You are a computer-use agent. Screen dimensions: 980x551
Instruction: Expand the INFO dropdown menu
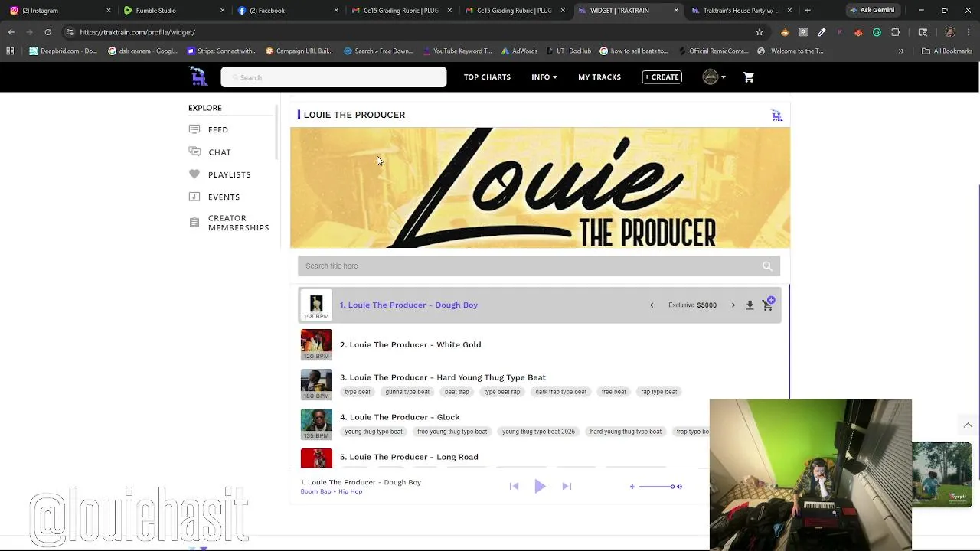click(x=544, y=77)
